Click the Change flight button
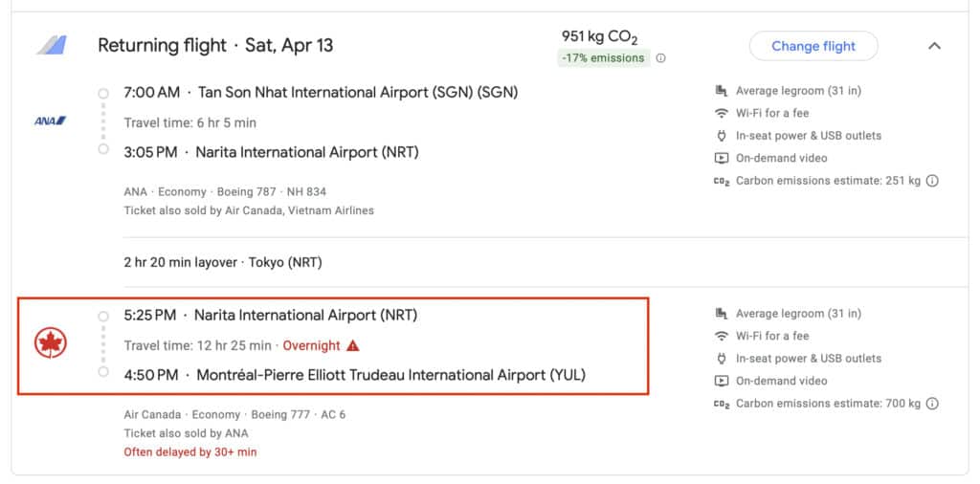The width and height of the screenshot is (980, 484). coord(813,46)
